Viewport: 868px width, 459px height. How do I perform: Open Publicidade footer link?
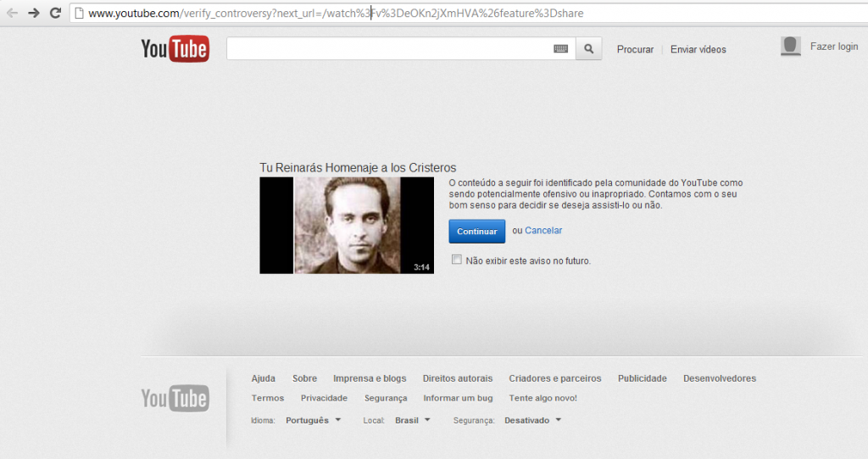(643, 378)
